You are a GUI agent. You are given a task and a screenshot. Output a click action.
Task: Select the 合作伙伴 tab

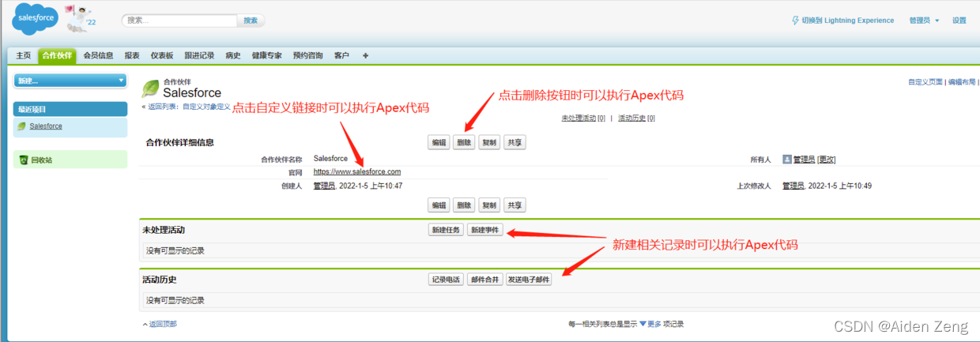pos(57,55)
